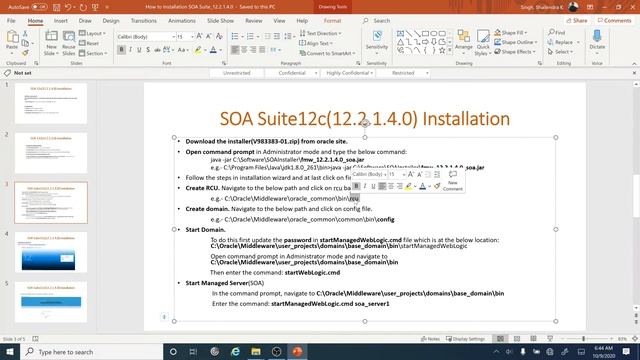Open the Numbering list dropdown arrow

coord(258,37)
